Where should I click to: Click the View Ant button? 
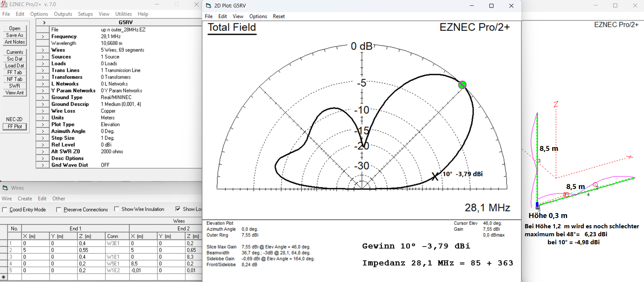pos(14,93)
